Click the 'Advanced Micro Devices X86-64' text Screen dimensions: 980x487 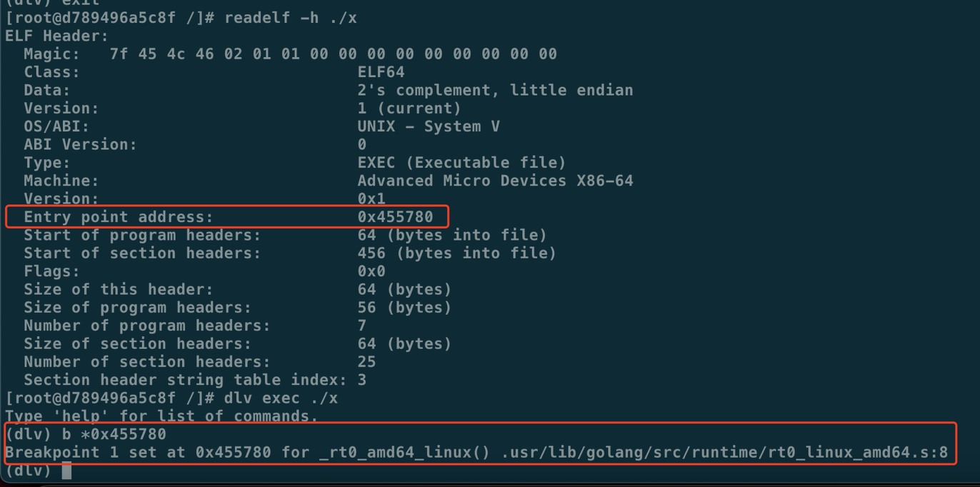point(495,181)
